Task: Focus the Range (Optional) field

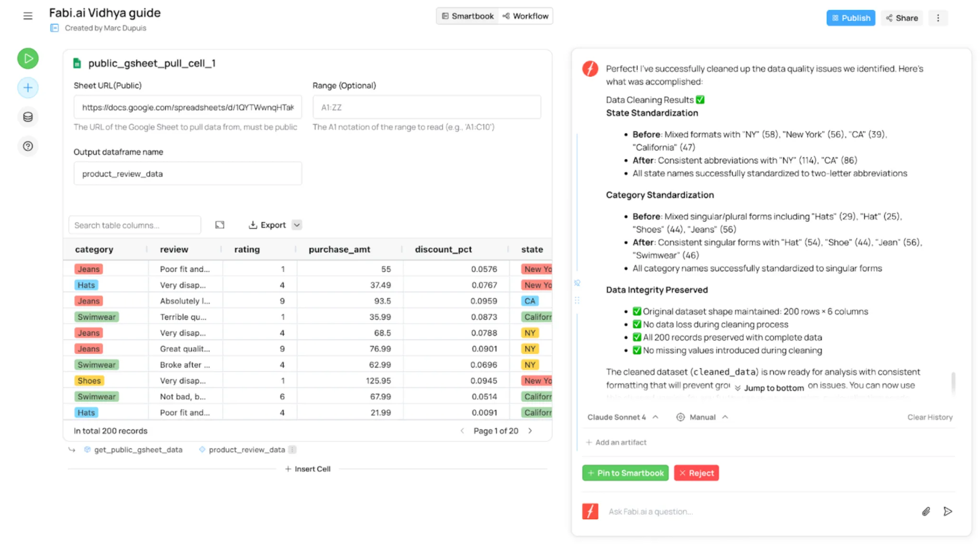Action: click(427, 107)
